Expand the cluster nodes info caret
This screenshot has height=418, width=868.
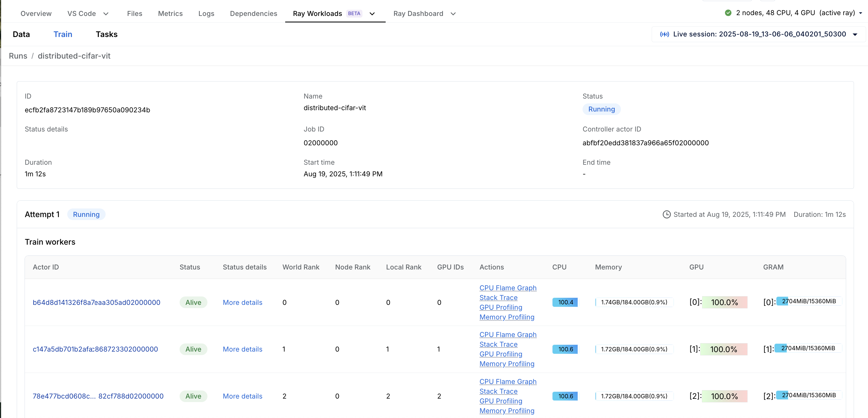point(860,13)
